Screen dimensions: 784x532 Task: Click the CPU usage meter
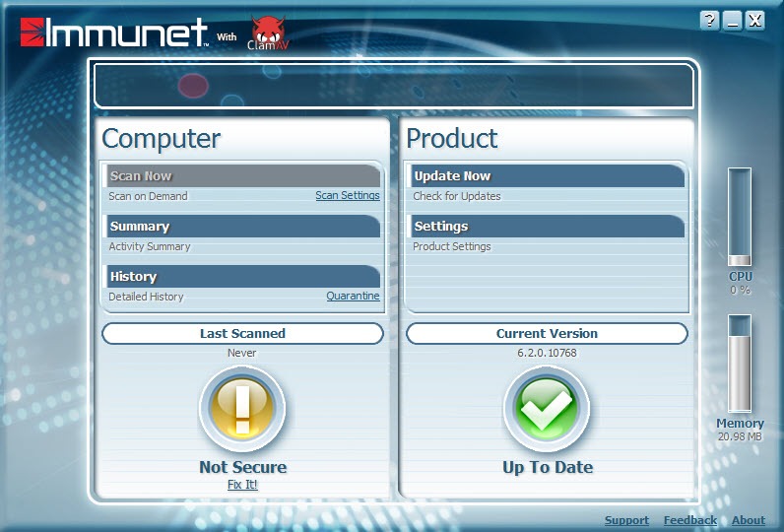(740, 217)
